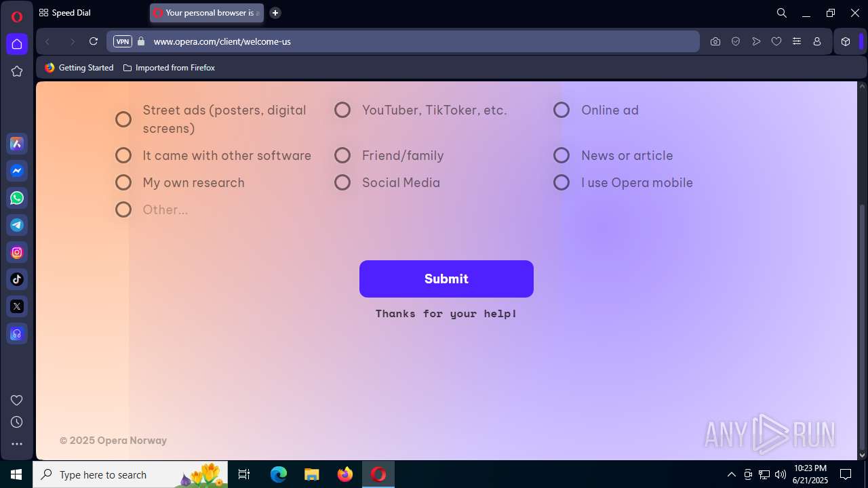Open File Explorer from taskbar
Image resolution: width=868 pixels, height=488 pixels.
coord(311,474)
